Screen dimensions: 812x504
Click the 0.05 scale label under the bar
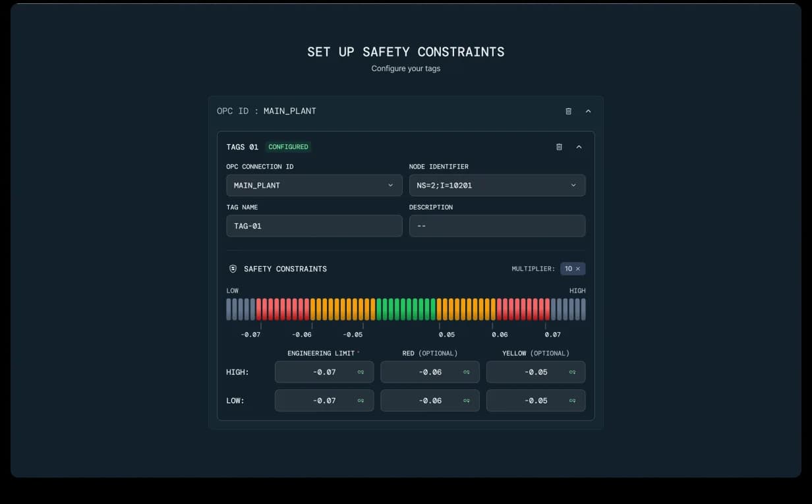(447, 335)
